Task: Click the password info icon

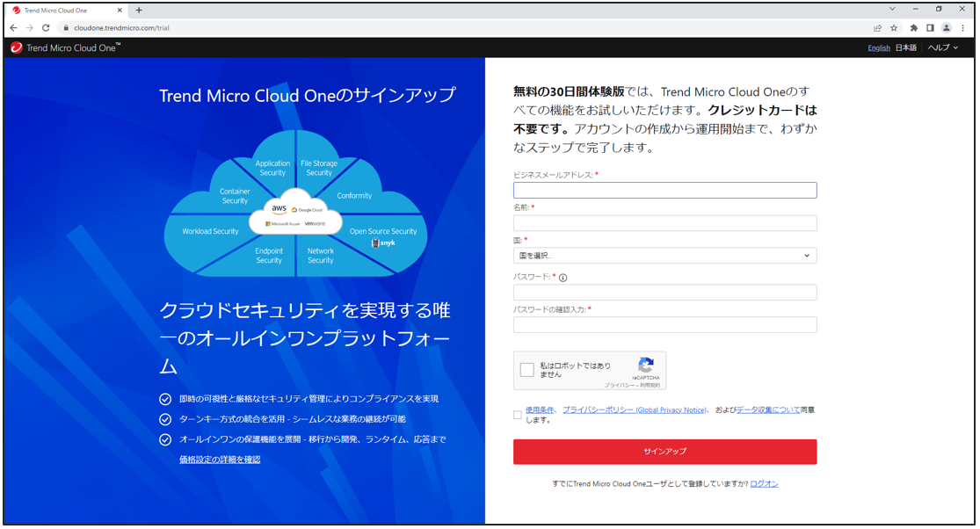Action: [563, 278]
